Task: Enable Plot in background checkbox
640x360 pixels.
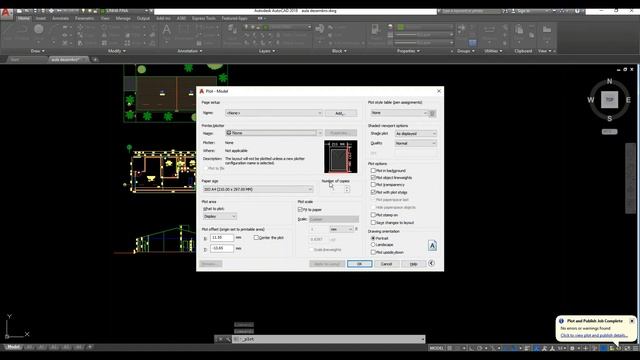Action: (373, 170)
